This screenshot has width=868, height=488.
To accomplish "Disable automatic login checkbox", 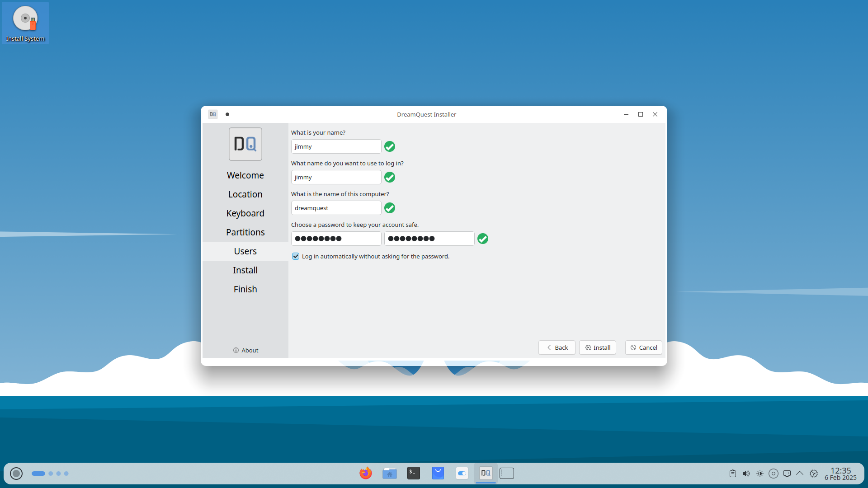I will pyautogui.click(x=296, y=256).
